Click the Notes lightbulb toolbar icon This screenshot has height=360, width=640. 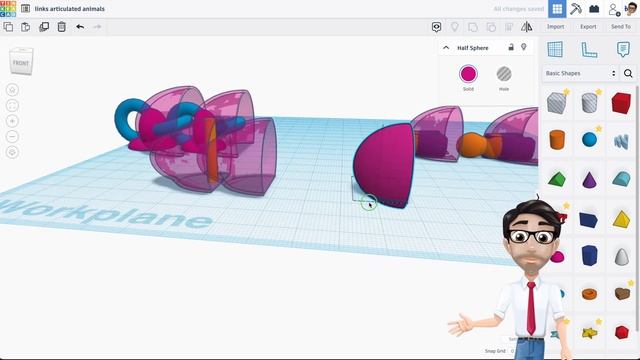[454, 27]
